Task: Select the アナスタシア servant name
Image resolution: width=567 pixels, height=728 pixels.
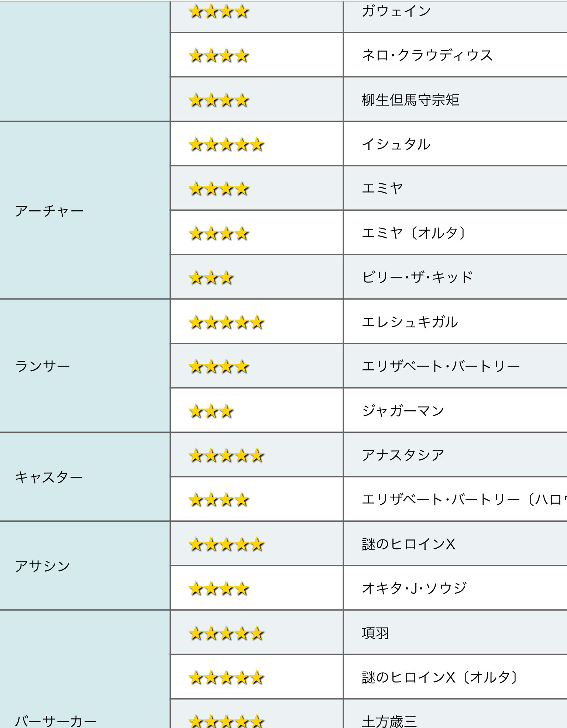Action: click(x=403, y=455)
